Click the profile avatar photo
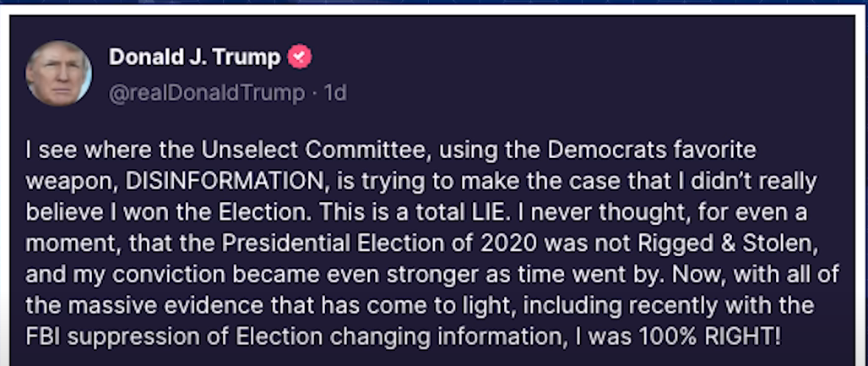 click(x=58, y=72)
